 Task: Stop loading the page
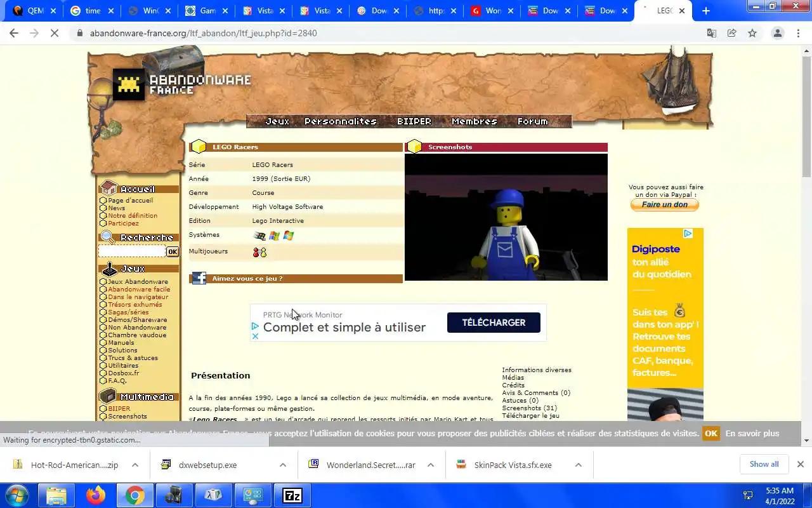55,33
